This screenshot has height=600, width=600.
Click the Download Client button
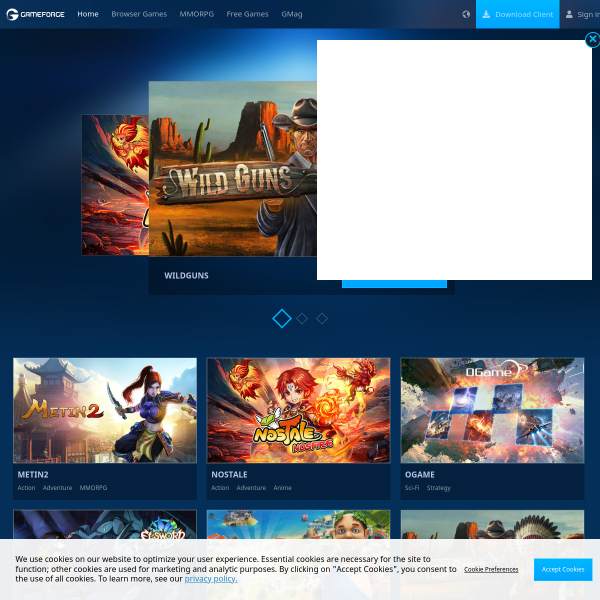pos(517,14)
